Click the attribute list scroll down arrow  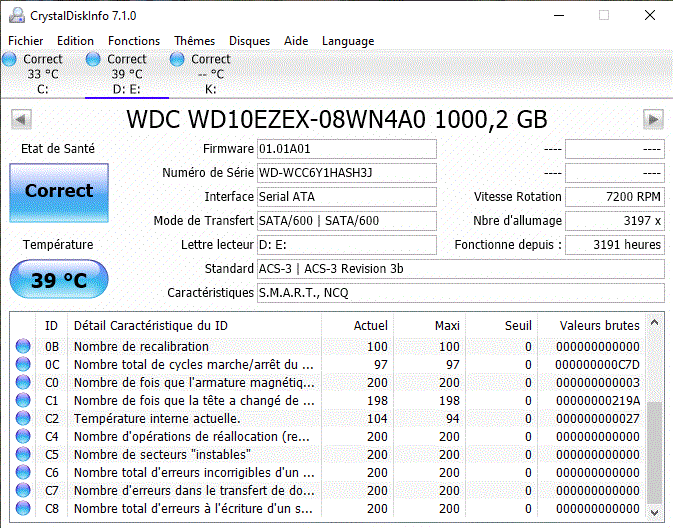tap(655, 513)
